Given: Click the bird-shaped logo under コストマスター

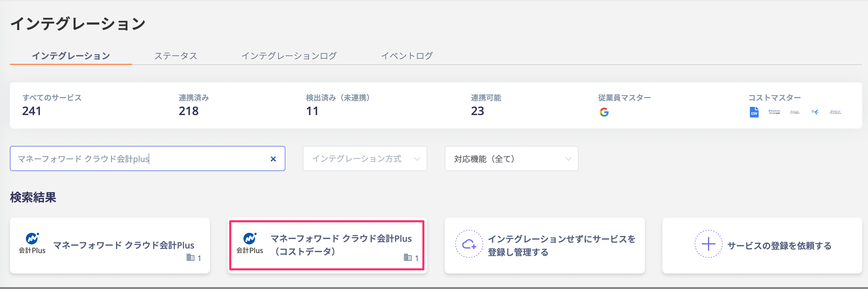Looking at the screenshot, I should pyautogui.click(x=815, y=112).
